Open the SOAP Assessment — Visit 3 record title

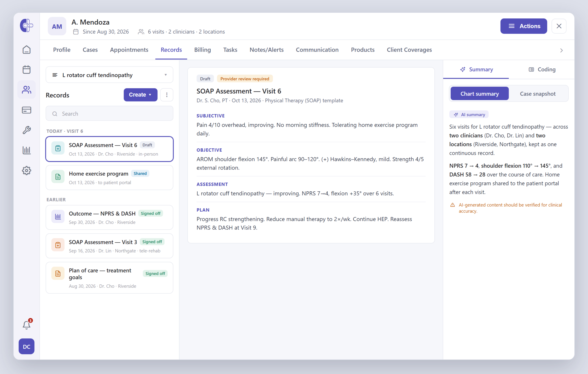pos(103,242)
